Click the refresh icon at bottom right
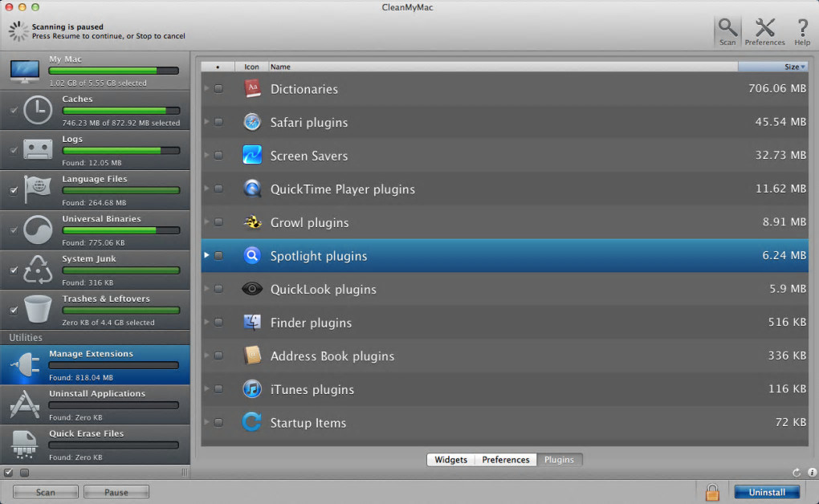 coord(797,473)
